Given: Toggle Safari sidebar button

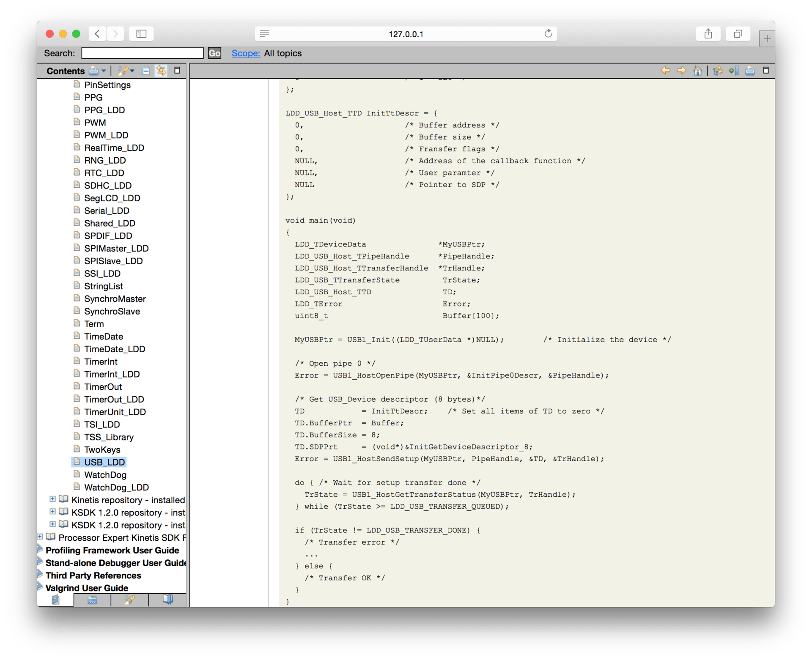Looking at the screenshot, I should tap(141, 34).
